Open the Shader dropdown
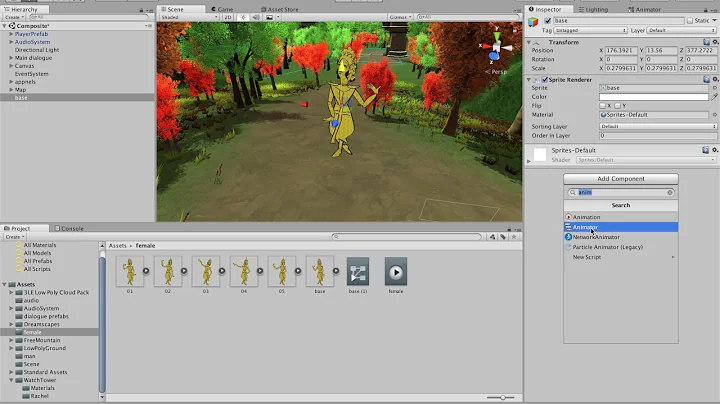This screenshot has height=404, width=720. (x=646, y=160)
